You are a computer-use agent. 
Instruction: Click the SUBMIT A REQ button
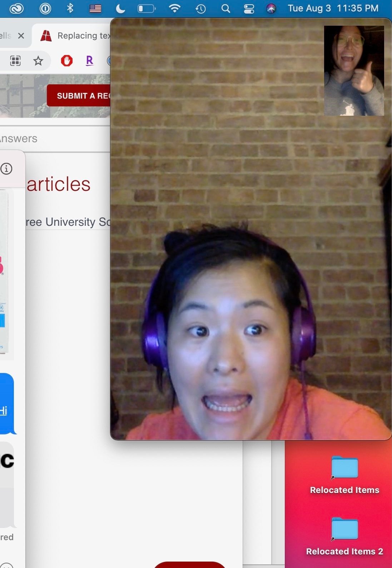[79, 96]
